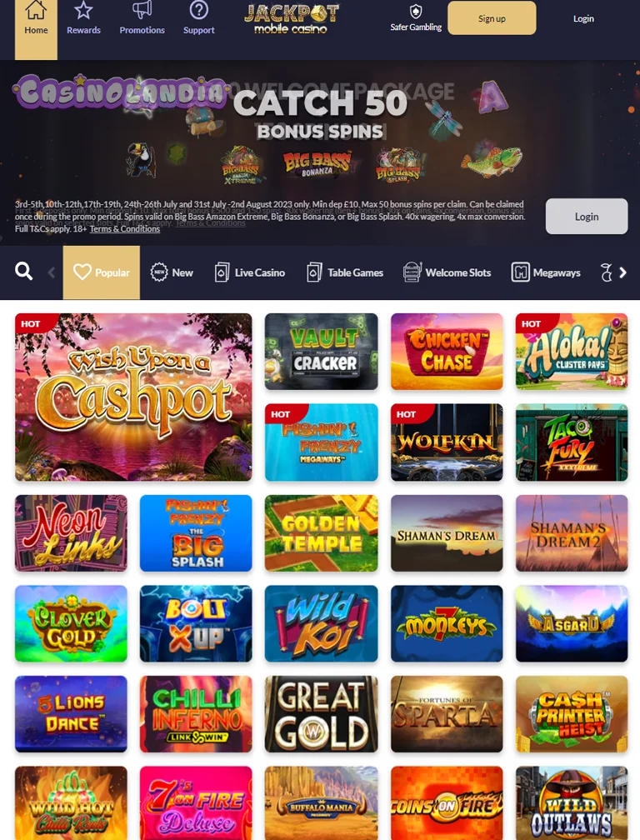
Task: Open Safer Gambling shield icon
Action: (416, 12)
